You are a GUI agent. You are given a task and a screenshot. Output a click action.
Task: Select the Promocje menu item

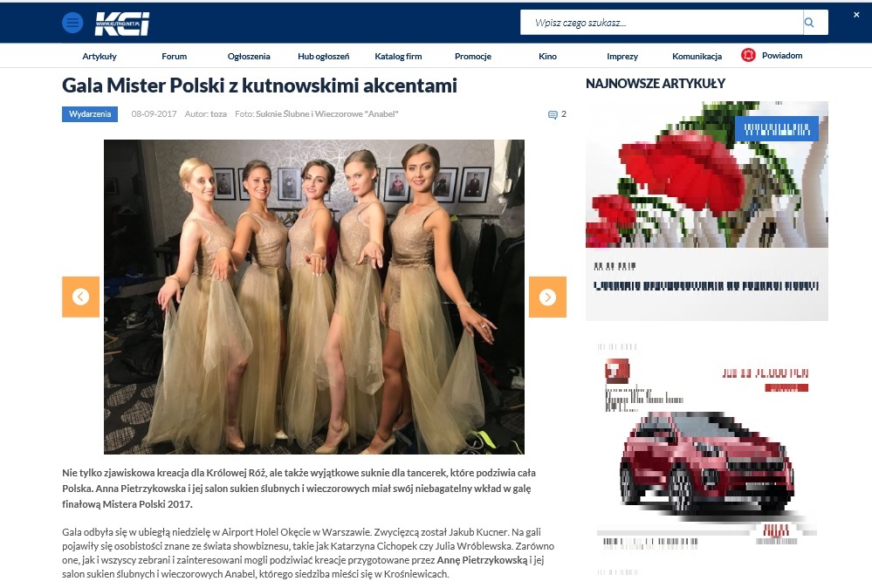tap(473, 56)
